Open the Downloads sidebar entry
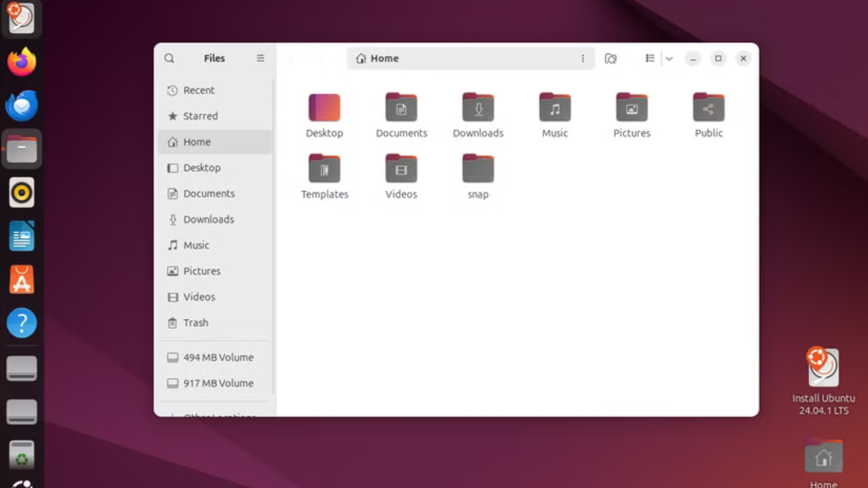This screenshot has width=868, height=488. point(208,219)
